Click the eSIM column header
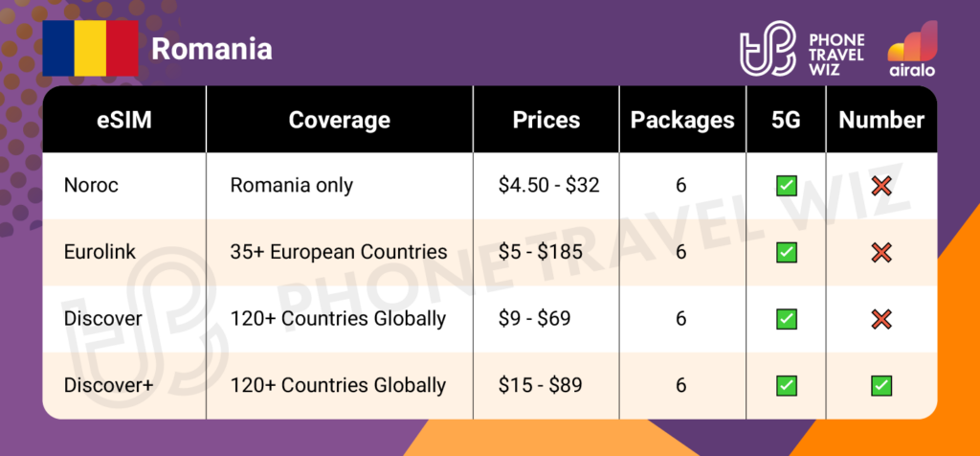The width and height of the screenshot is (980, 456). click(122, 120)
